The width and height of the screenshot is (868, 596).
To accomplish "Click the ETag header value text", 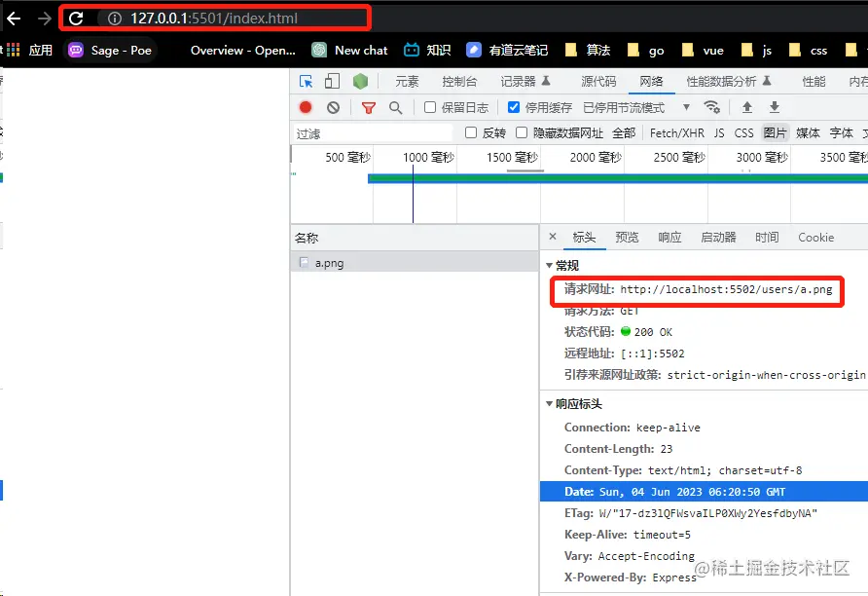I will (x=708, y=513).
